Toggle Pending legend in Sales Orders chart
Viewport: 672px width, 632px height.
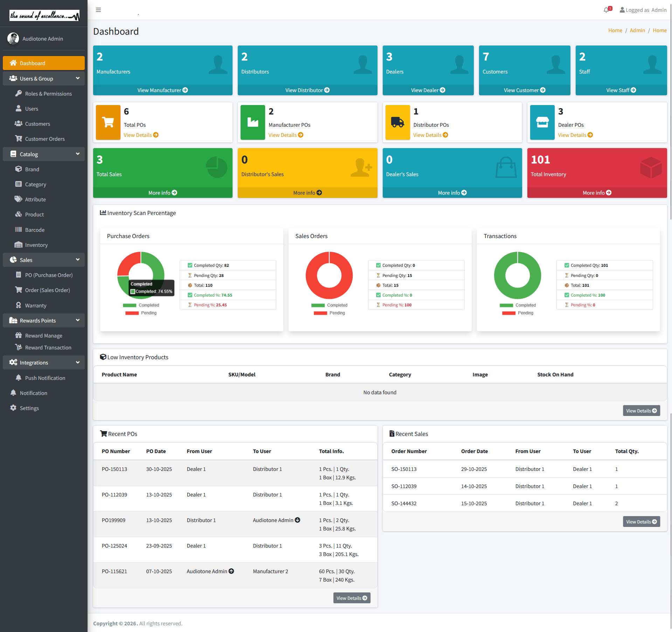[329, 313]
